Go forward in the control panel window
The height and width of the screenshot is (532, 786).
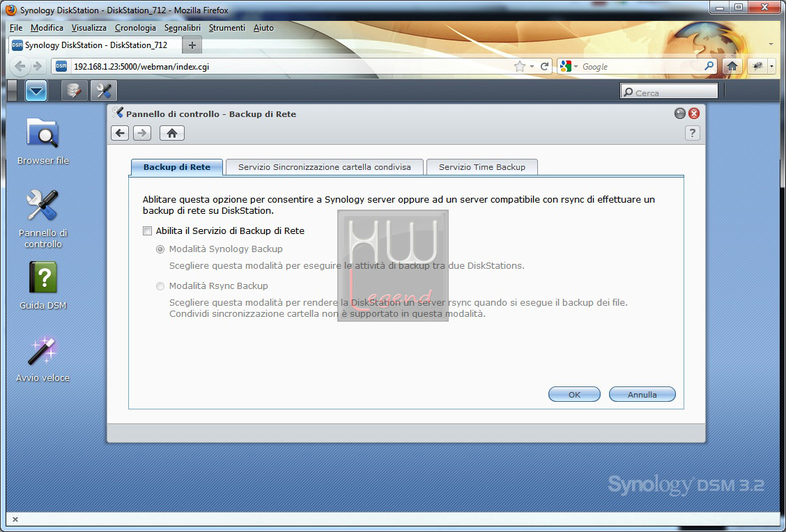(x=142, y=133)
